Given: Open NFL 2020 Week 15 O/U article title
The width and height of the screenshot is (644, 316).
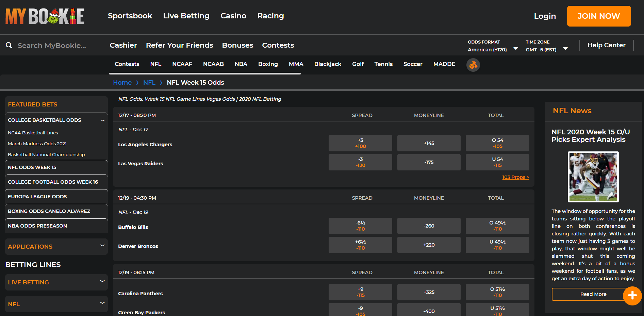Looking at the screenshot, I should tap(591, 136).
